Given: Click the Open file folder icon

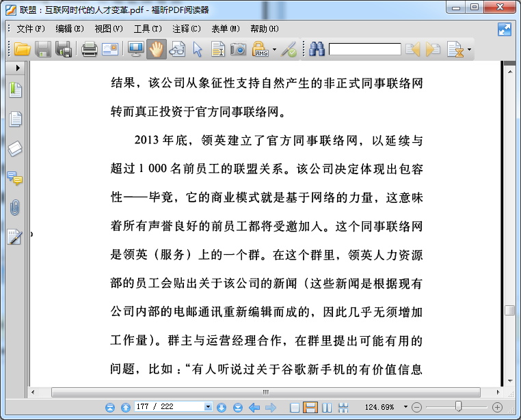Looking at the screenshot, I should 23,49.
